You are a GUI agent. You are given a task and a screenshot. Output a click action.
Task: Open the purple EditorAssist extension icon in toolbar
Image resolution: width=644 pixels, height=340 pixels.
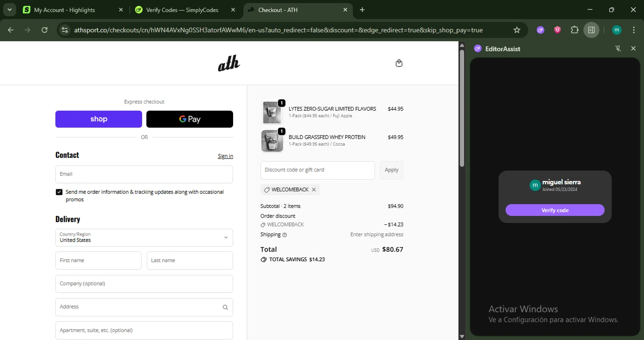pyautogui.click(x=541, y=30)
